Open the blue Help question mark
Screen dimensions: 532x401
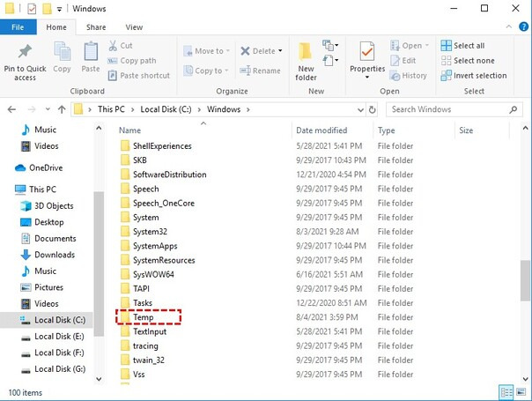click(523, 26)
